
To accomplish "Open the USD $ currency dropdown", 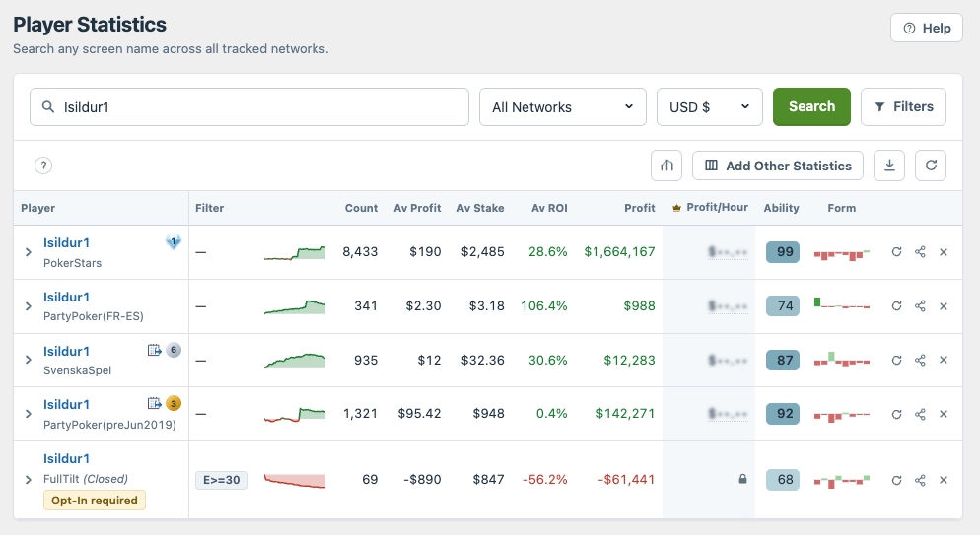I will pos(710,106).
